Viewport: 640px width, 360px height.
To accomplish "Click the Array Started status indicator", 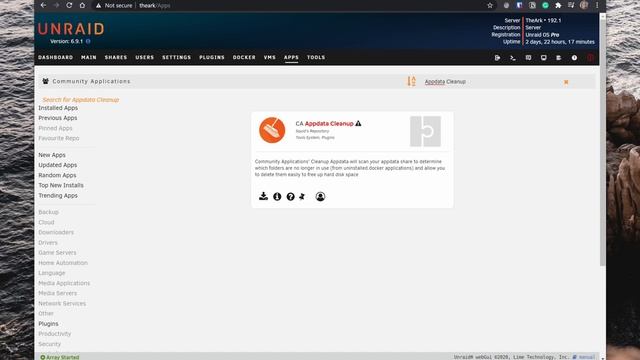I will tap(60, 357).
